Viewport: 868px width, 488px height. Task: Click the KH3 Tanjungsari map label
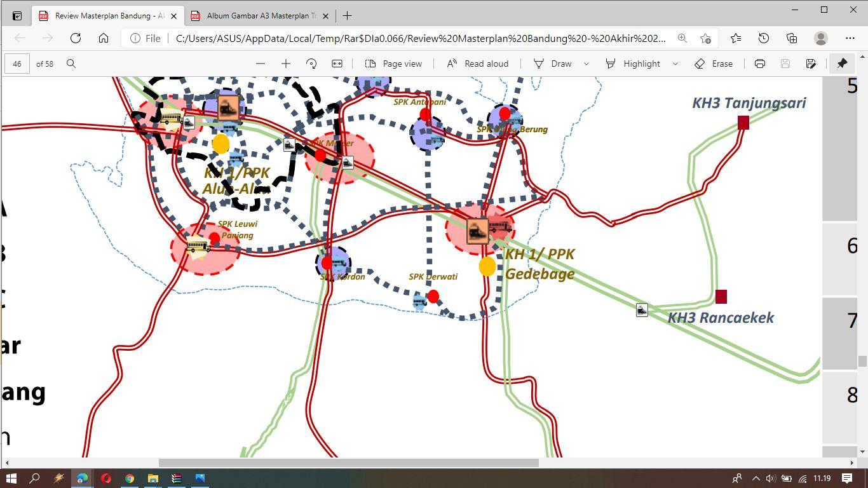[749, 103]
